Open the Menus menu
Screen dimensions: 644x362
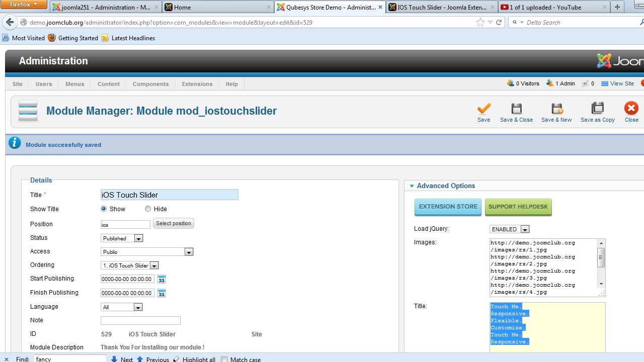[74, 84]
